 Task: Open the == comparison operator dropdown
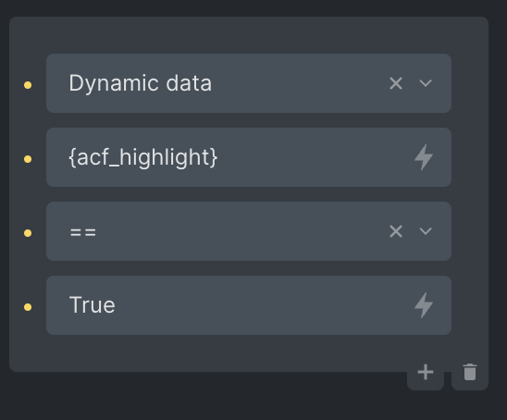click(249, 231)
